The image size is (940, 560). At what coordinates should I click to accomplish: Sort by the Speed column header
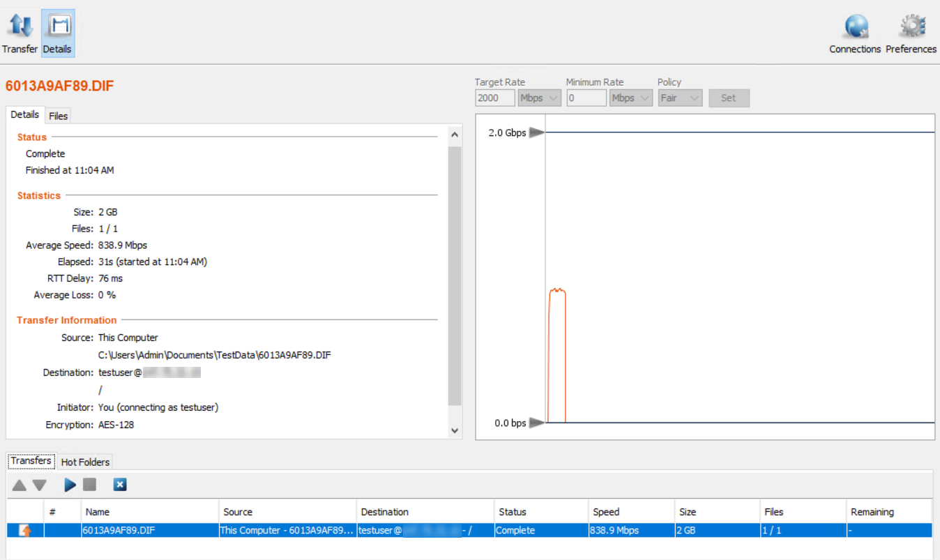coord(631,512)
